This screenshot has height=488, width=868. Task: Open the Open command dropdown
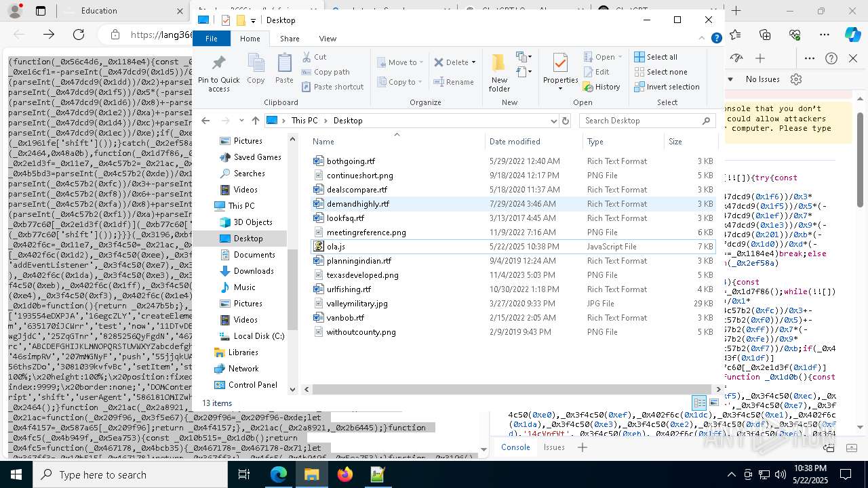[x=620, y=57]
